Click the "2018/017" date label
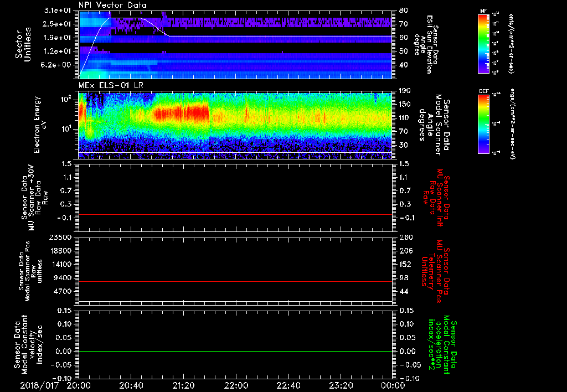This screenshot has height=392, width=567. (39, 385)
